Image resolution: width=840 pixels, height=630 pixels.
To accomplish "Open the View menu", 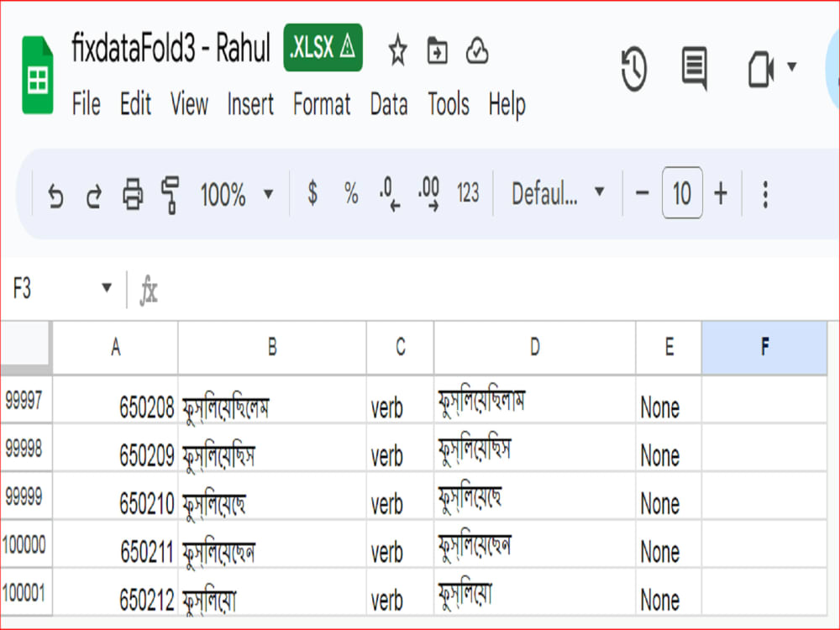I will click(x=189, y=103).
